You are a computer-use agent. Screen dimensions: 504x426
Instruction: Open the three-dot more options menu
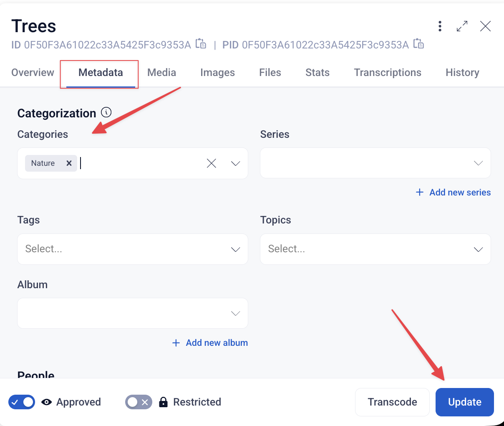(440, 26)
